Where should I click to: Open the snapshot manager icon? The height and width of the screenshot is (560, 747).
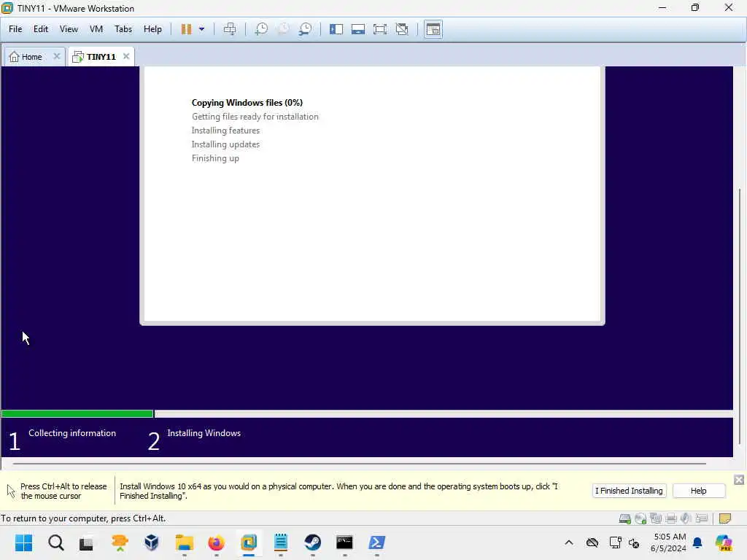[x=305, y=29]
